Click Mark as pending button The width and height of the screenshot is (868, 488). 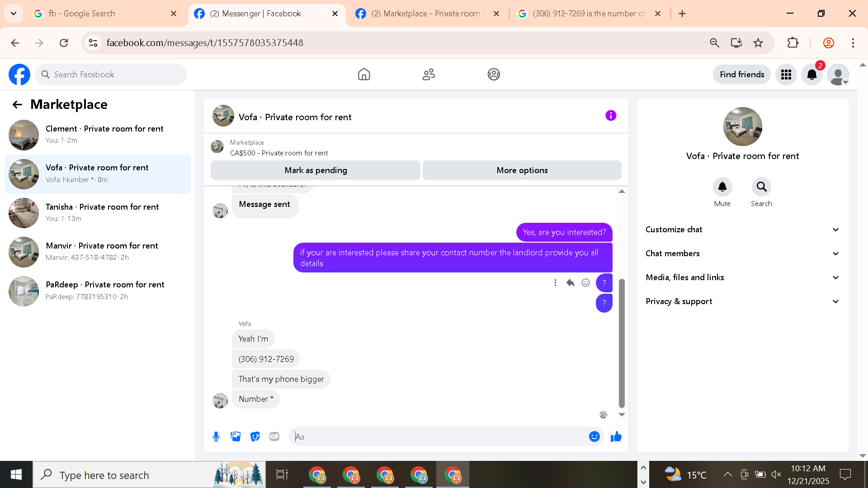point(316,170)
